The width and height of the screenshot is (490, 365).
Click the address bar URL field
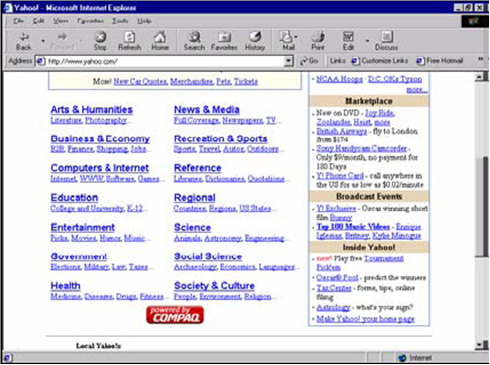click(165, 61)
